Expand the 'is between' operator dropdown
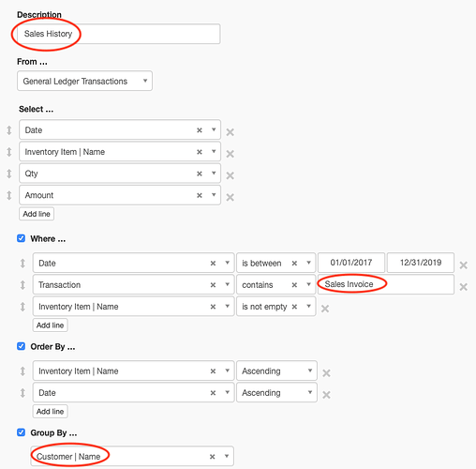This screenshot has width=476, height=469. click(x=275, y=263)
